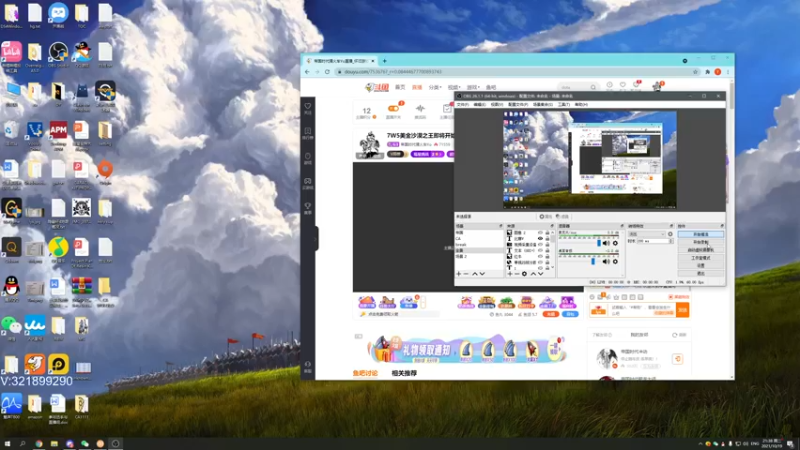Open the 文件(F) menu in OBS
The width and height of the screenshot is (800, 450).
(x=462, y=105)
